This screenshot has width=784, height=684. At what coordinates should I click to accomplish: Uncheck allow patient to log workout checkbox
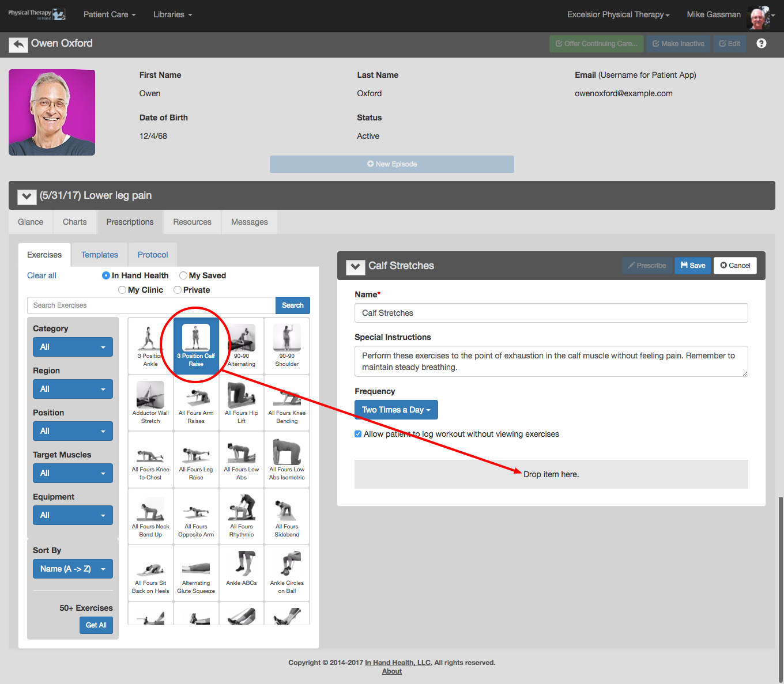point(358,434)
